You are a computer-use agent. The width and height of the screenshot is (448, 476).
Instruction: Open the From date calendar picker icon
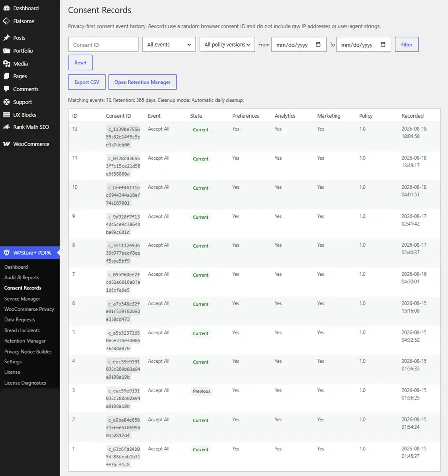[x=318, y=45]
